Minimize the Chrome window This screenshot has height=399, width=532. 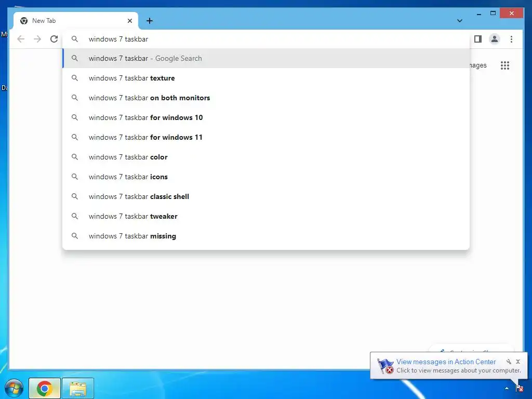point(478,14)
